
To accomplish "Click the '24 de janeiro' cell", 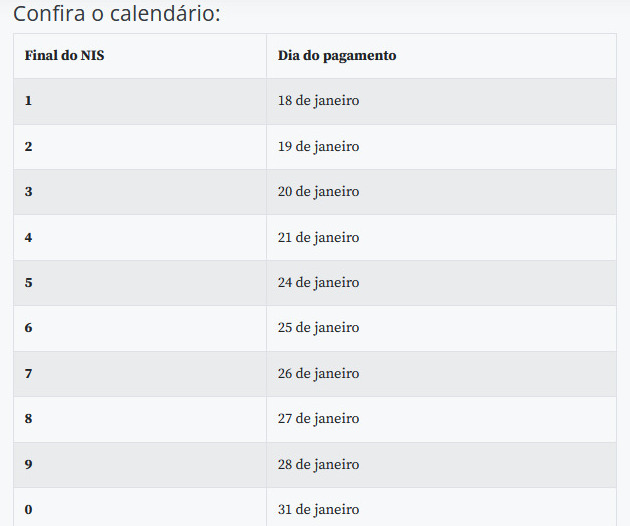I will [x=441, y=283].
